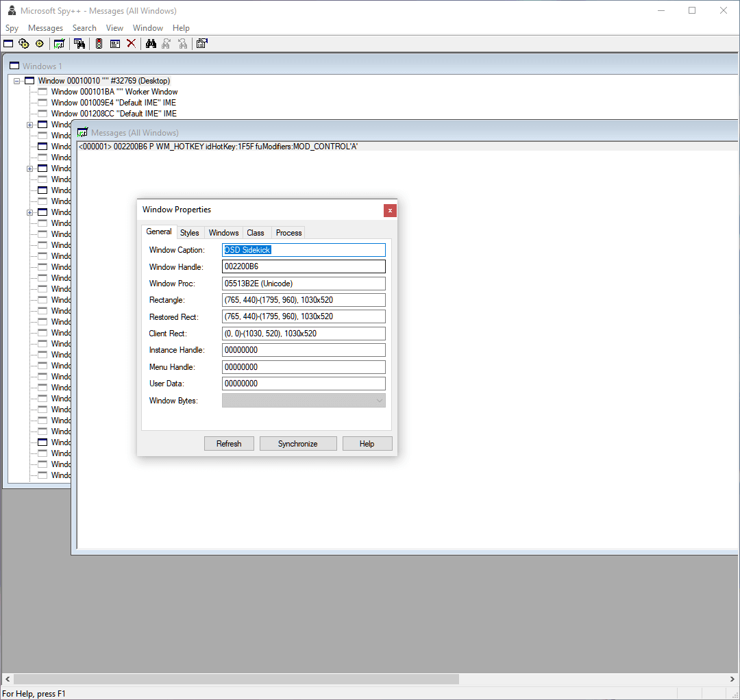Switch to the Styles tab
This screenshot has height=700, width=740.
pyautogui.click(x=190, y=233)
